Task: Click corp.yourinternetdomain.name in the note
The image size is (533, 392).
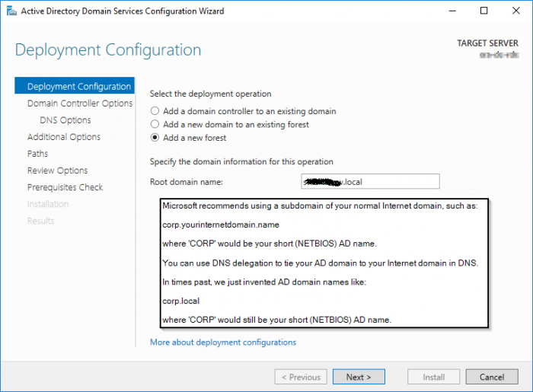Action: click(x=221, y=225)
